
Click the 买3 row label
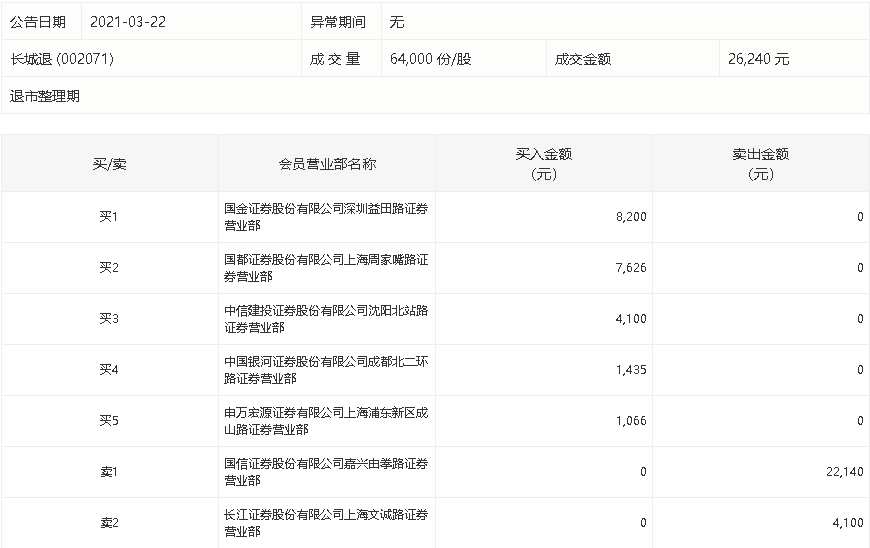[x=109, y=319]
